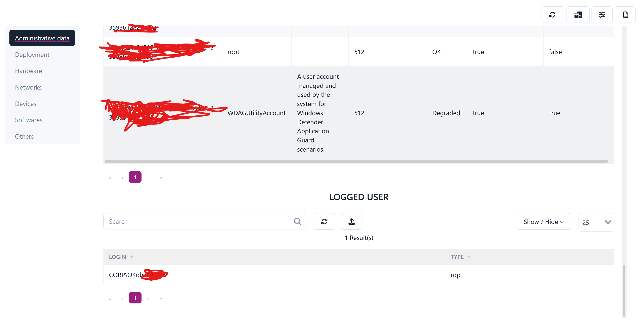Sort by TYPE column arrow
This screenshot has height=322, width=644.
click(469, 257)
